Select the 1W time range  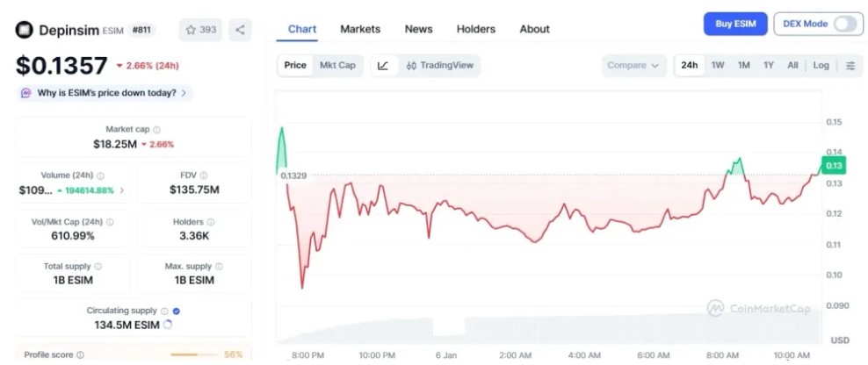pos(717,65)
